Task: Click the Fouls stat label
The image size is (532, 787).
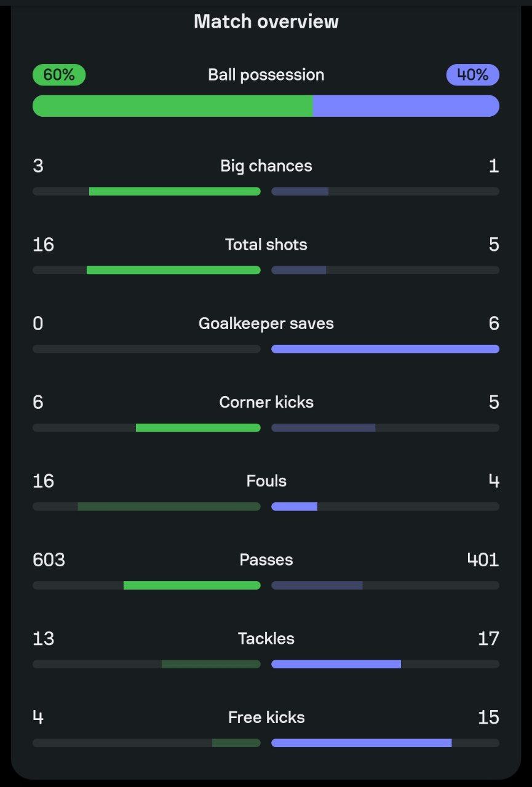Action: [266, 481]
